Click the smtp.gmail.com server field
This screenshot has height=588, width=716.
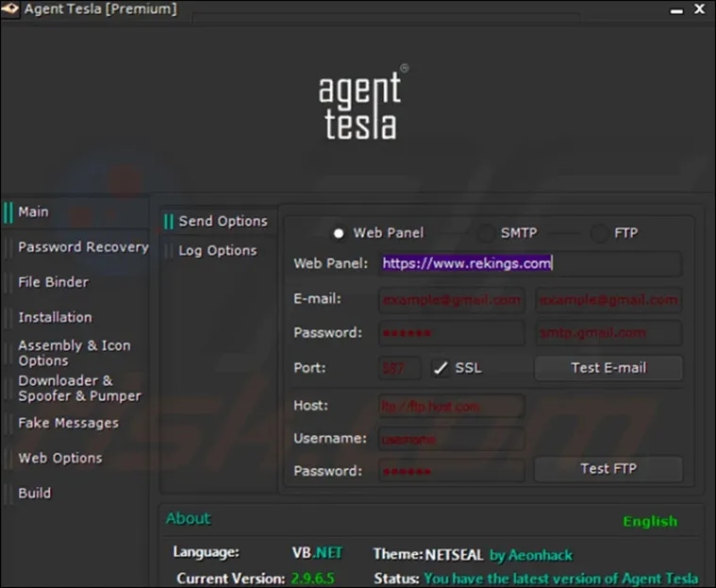(x=608, y=333)
